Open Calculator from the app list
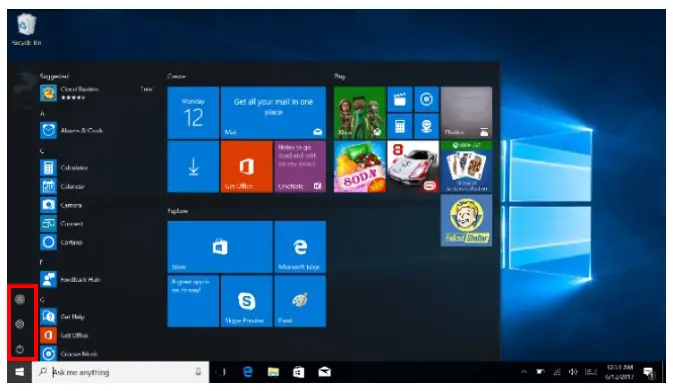673x391 pixels. click(64, 167)
